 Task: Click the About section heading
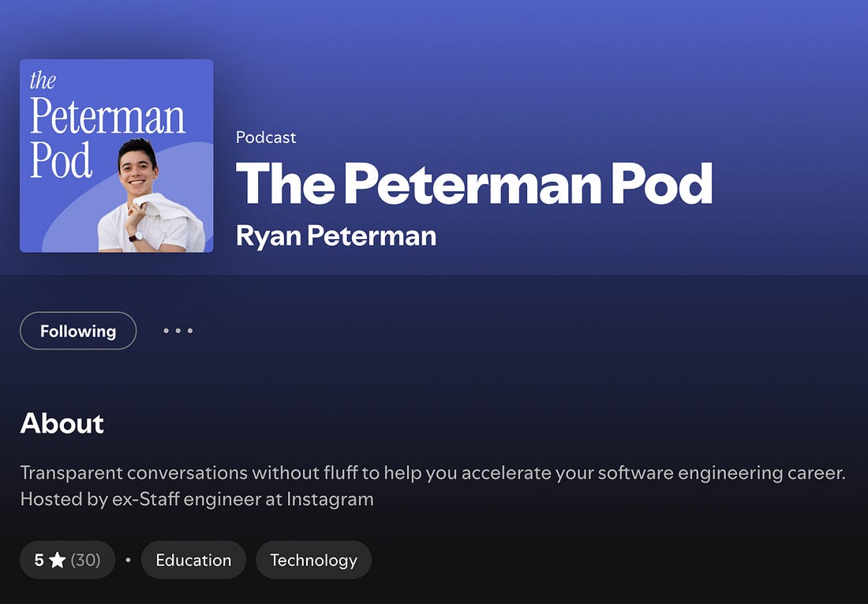(62, 423)
